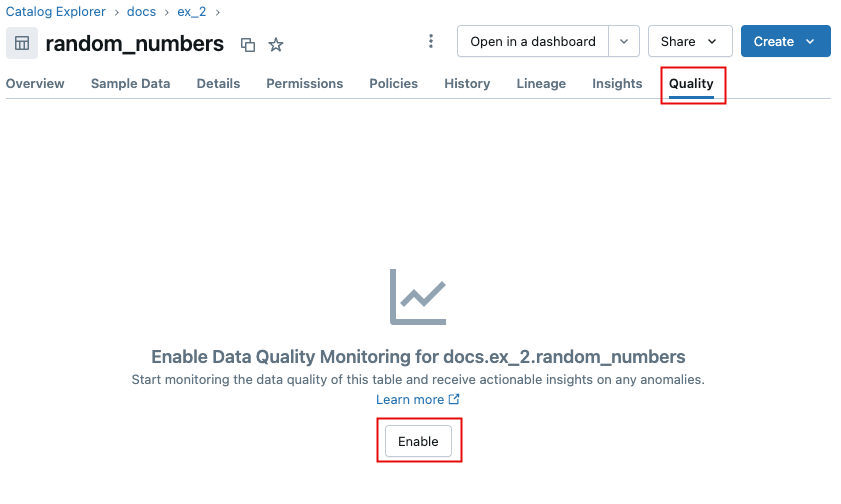This screenshot has height=504, width=841.
Task: Click the table icon beside random_numbers
Action: [22, 44]
